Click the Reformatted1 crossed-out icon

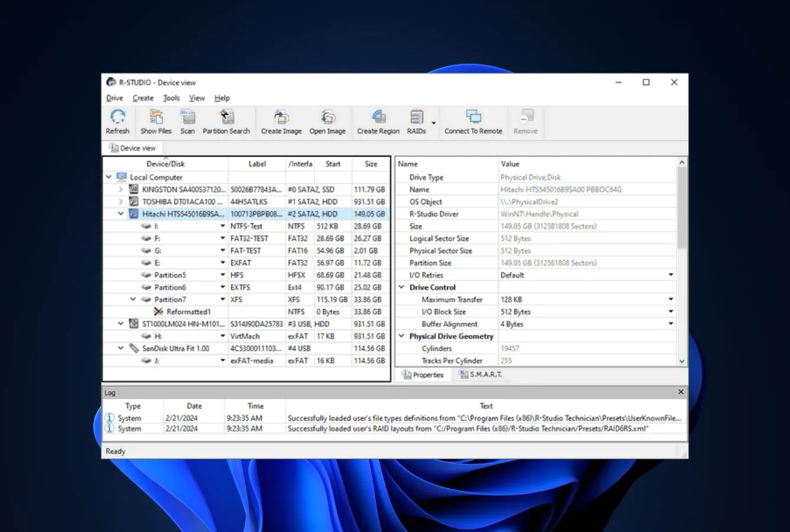tap(158, 312)
